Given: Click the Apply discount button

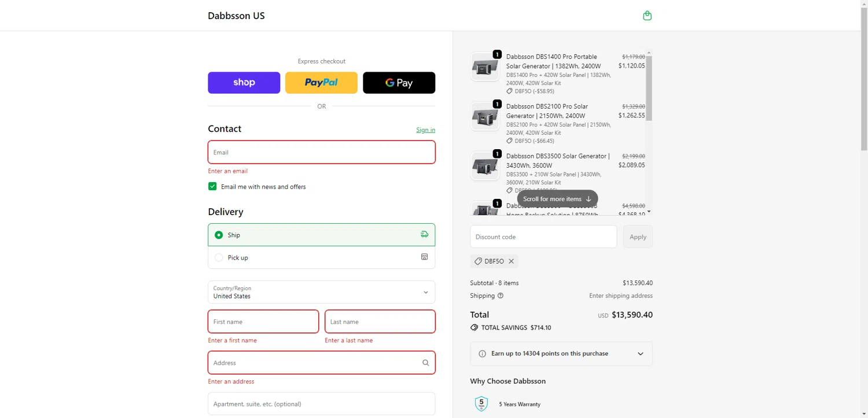Looking at the screenshot, I should pos(638,236).
